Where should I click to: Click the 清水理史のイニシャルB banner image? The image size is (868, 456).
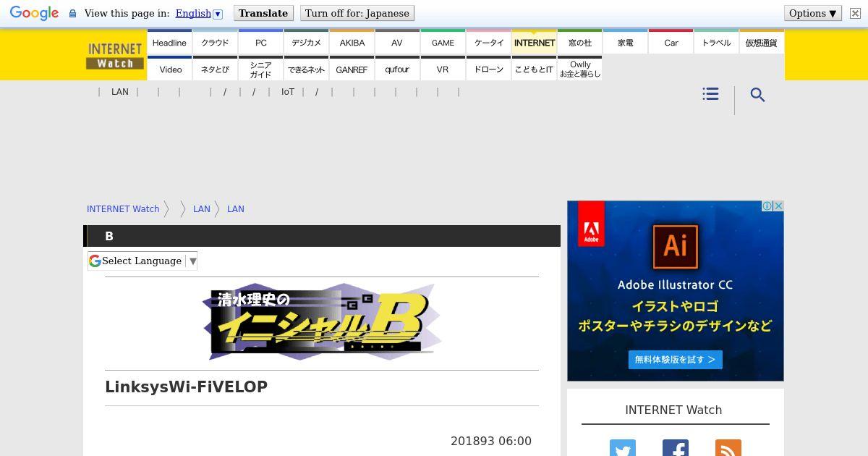[322, 322]
